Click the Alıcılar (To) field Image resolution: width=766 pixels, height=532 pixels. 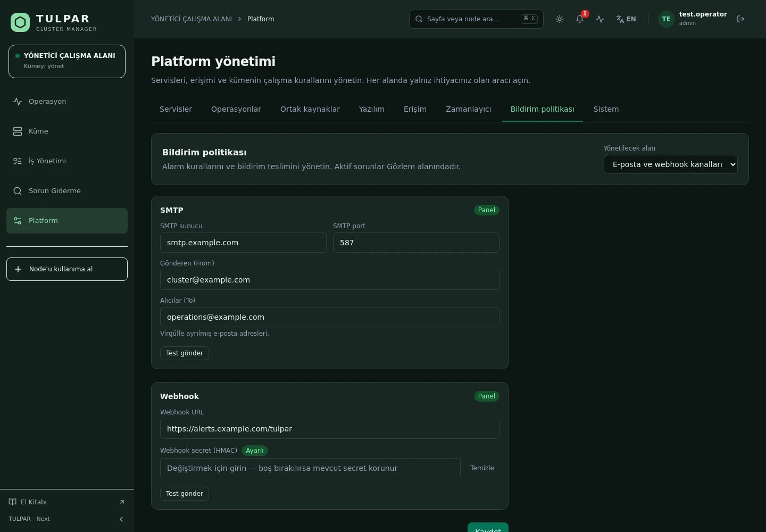[330, 317]
